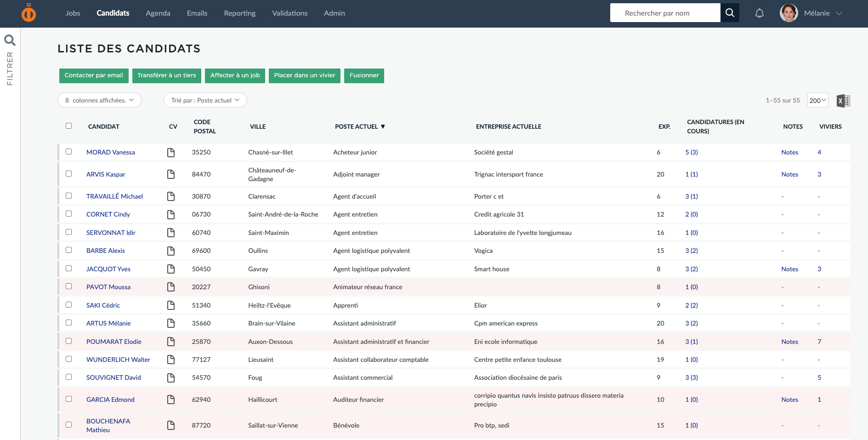Tick the checkbox for ARVIS Kaspar
The image size is (868, 440).
point(69,173)
